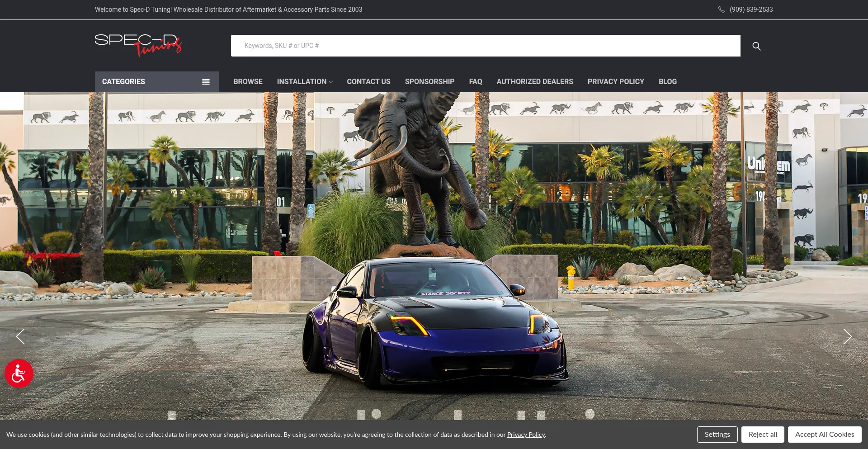
Task: Click the hero banner car image
Action: 434,256
